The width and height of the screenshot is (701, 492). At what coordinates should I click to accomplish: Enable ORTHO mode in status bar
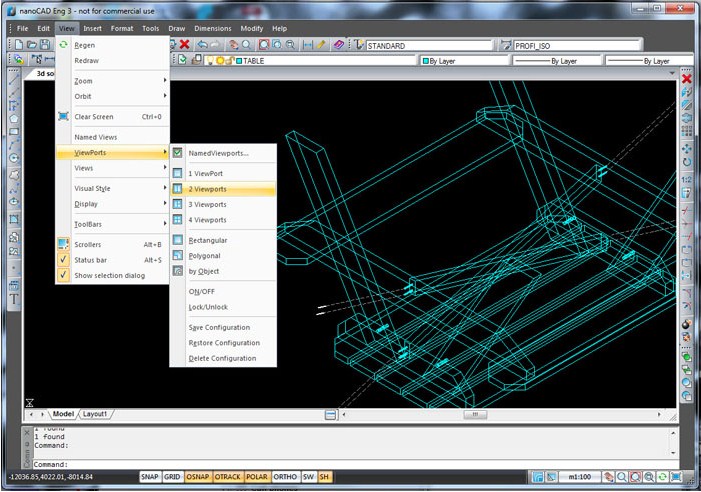pos(285,477)
